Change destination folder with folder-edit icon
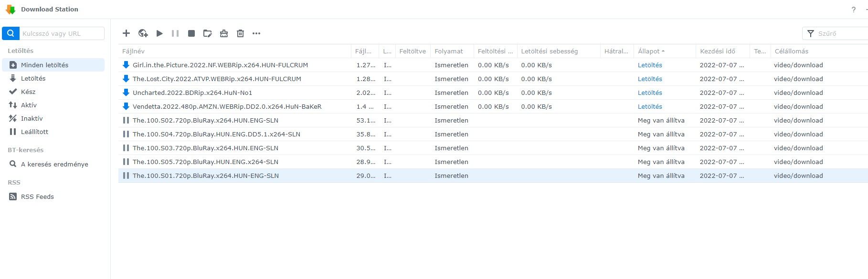 tap(207, 33)
